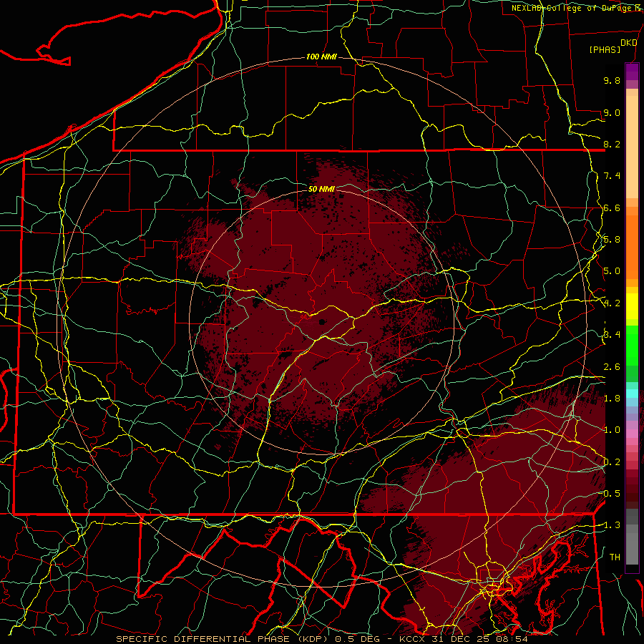Click the TH threshold label in legend

click(615, 557)
